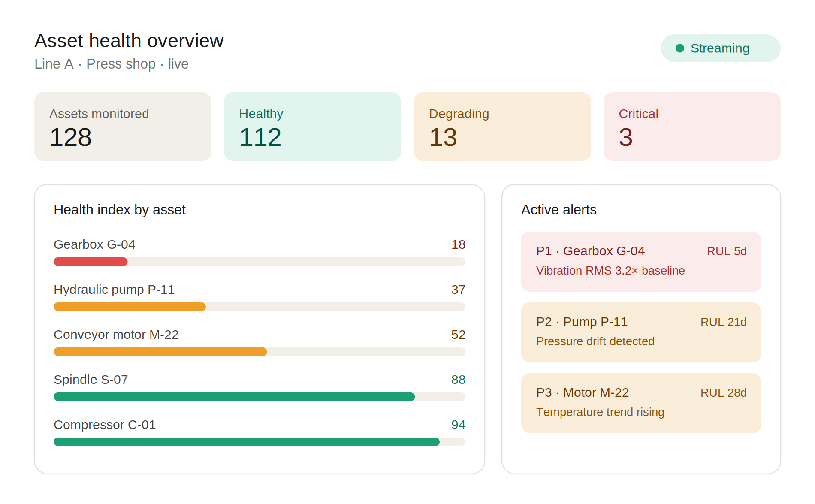Image resolution: width=815 pixels, height=504 pixels.
Task: Click the Compressor C-01 green health bar
Action: (247, 442)
